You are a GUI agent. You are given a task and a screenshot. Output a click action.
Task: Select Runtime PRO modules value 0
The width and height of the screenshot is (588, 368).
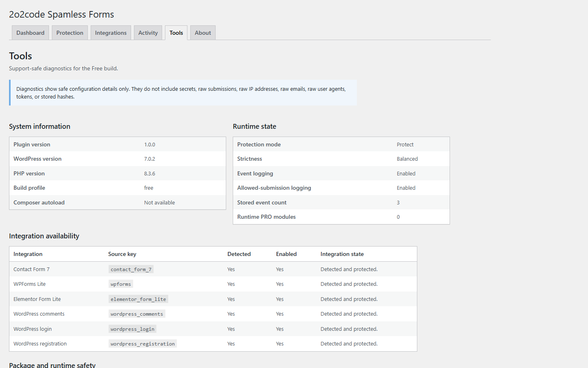tap(398, 217)
